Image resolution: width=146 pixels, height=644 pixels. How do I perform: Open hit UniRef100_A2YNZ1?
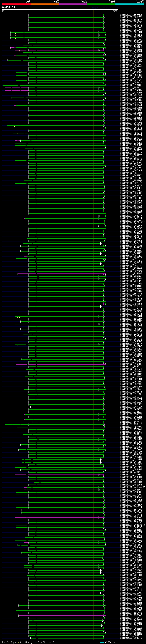131,37
